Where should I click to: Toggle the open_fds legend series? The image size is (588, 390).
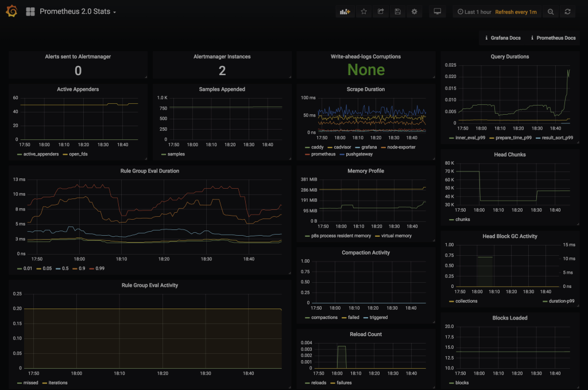[78, 154]
